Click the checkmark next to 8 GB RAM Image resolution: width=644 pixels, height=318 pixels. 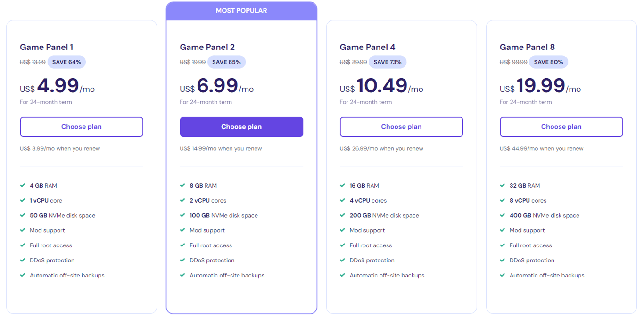[182, 185]
